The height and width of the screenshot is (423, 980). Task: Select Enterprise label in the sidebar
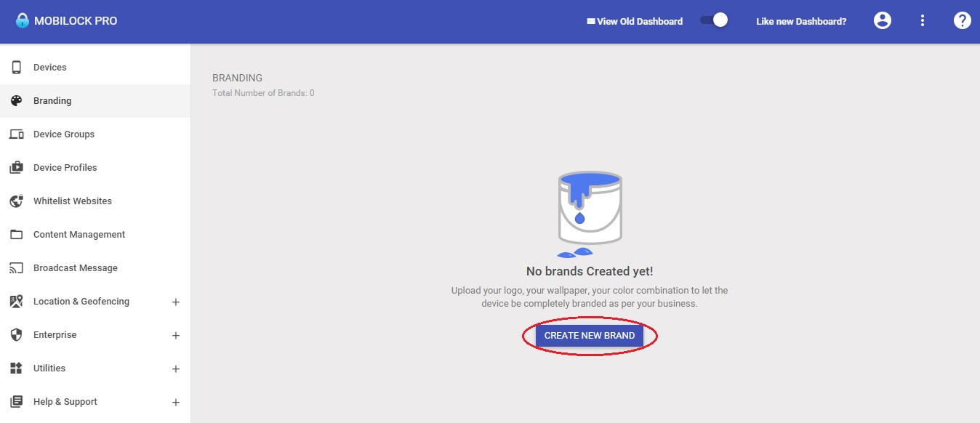(x=55, y=335)
